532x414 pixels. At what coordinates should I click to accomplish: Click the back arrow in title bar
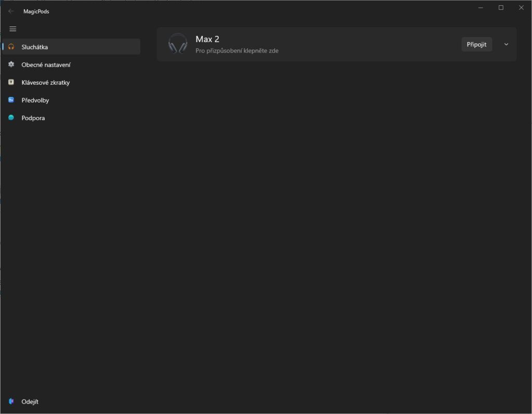coord(11,11)
